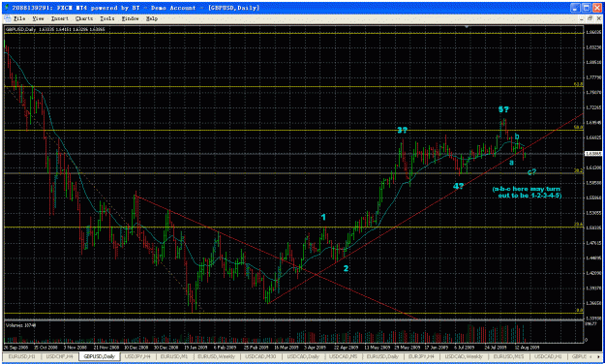Open the Help menu
605x364 pixels.
pos(152,18)
